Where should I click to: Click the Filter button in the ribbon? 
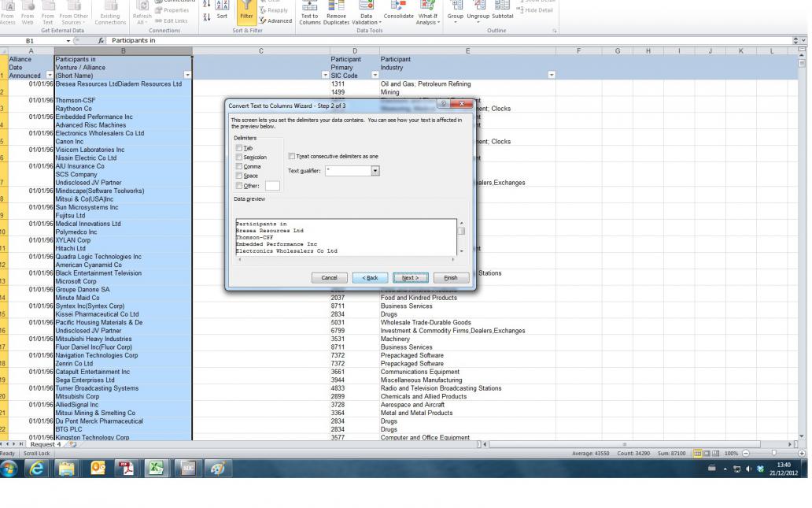click(246, 11)
